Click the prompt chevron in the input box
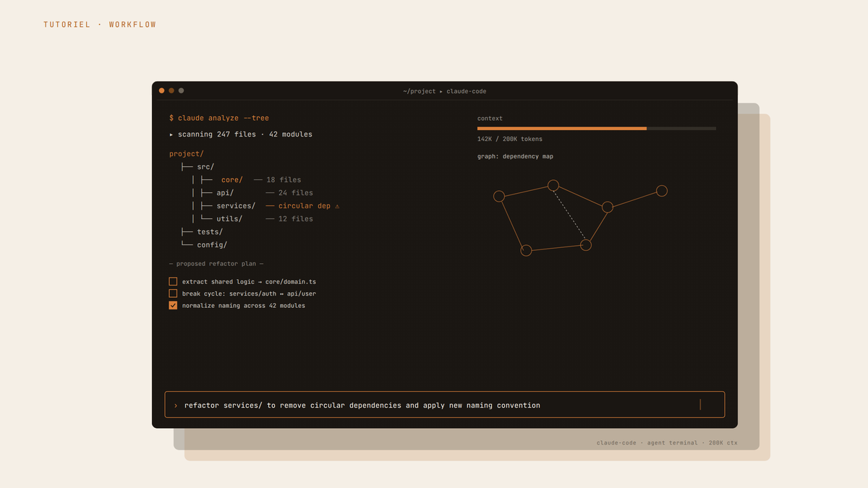 click(x=175, y=406)
